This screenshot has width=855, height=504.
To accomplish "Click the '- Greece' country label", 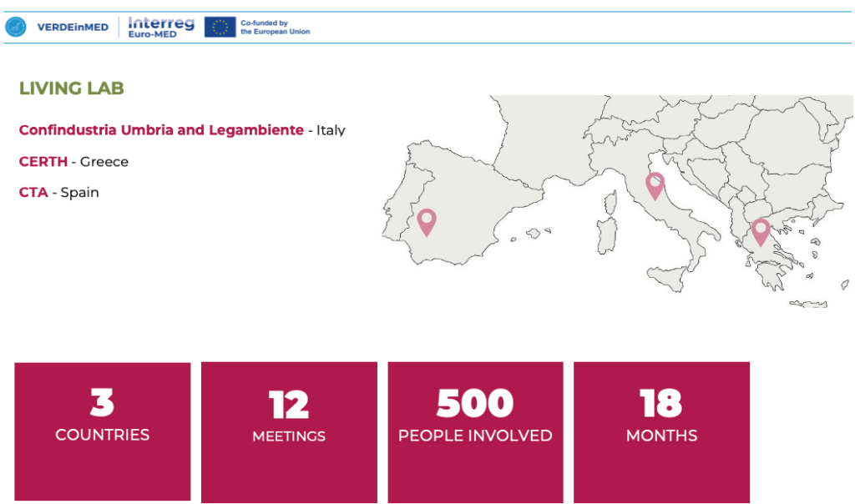I will [100, 162].
